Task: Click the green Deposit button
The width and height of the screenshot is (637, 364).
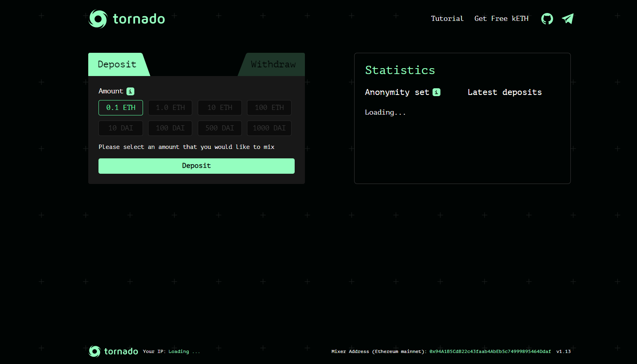Action: pos(197,166)
